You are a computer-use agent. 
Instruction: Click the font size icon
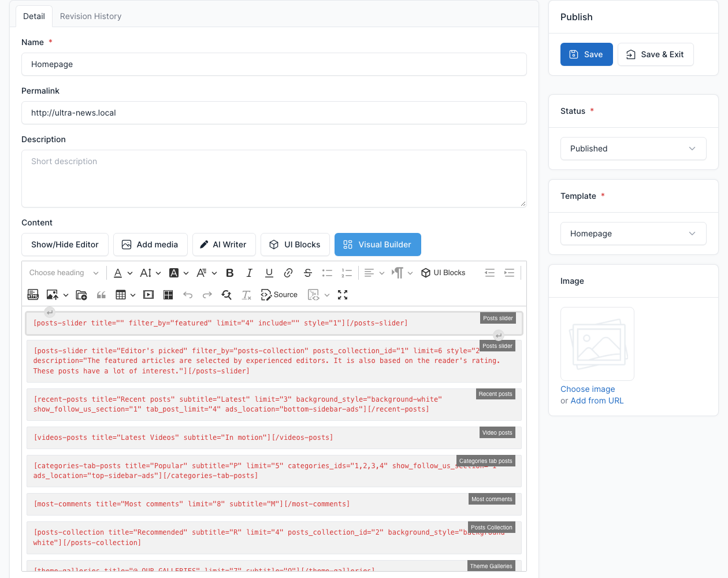[x=146, y=273]
